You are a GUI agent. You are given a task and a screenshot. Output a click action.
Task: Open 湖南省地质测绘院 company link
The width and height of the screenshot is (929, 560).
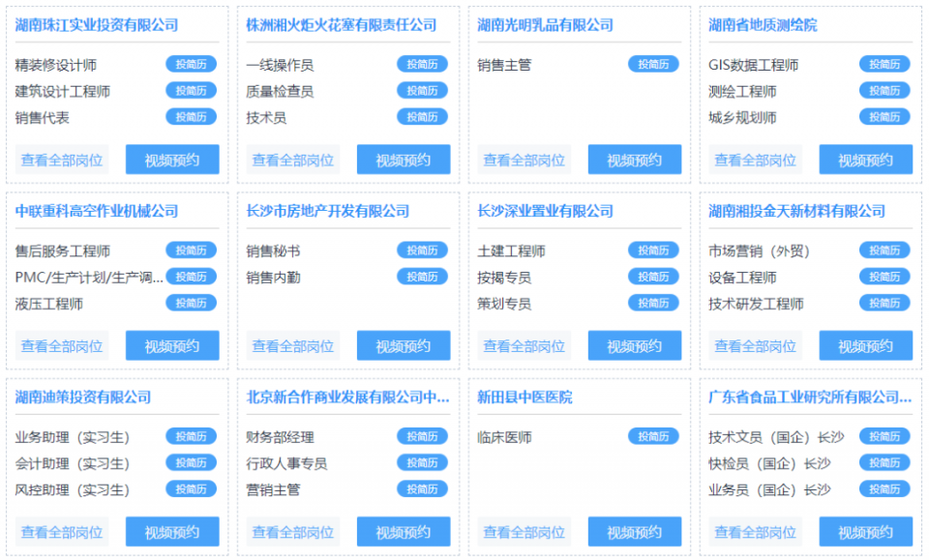(763, 25)
